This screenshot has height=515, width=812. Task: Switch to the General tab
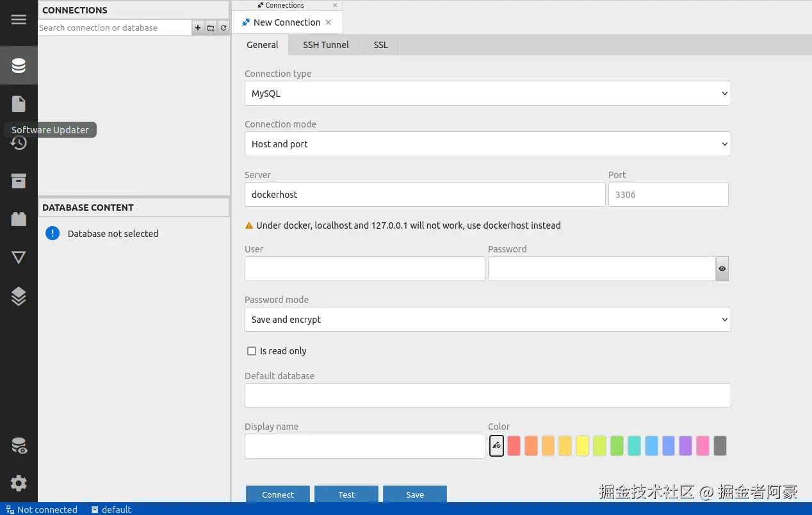(x=263, y=45)
